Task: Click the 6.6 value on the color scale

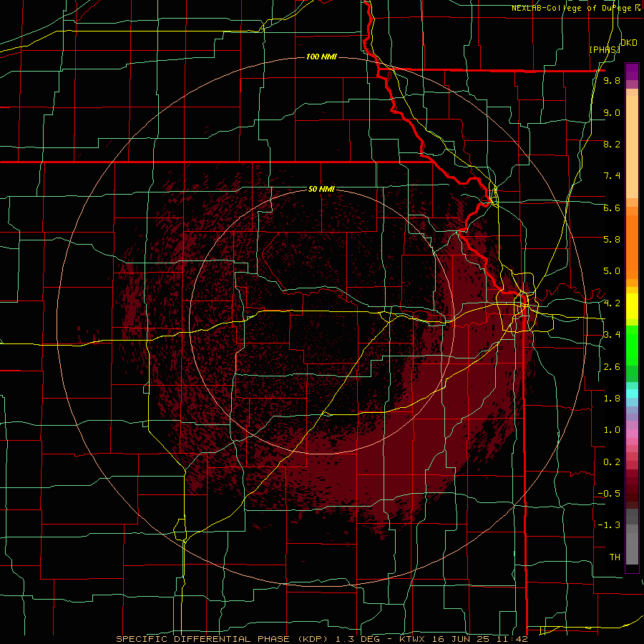Action: coord(612,208)
